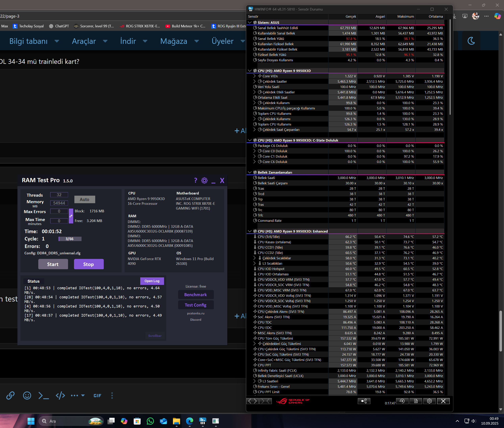Collapse the Sistem: ASUS sensor group

(x=250, y=23)
